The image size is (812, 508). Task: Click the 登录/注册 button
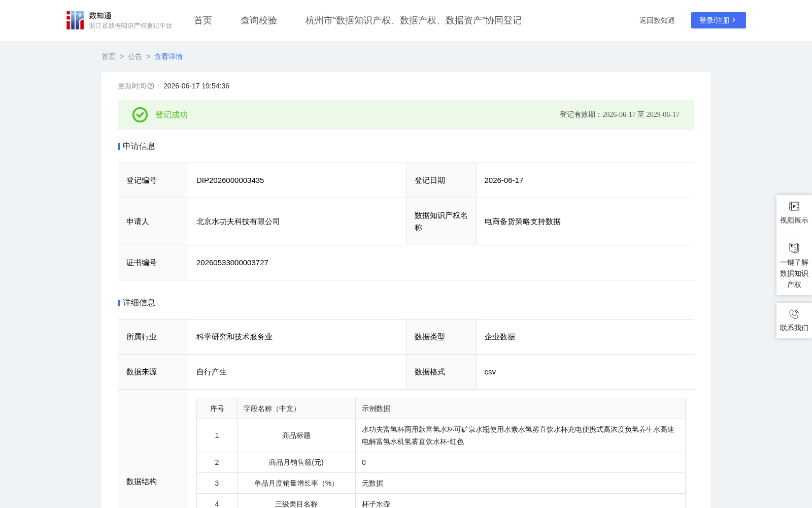[x=719, y=20]
